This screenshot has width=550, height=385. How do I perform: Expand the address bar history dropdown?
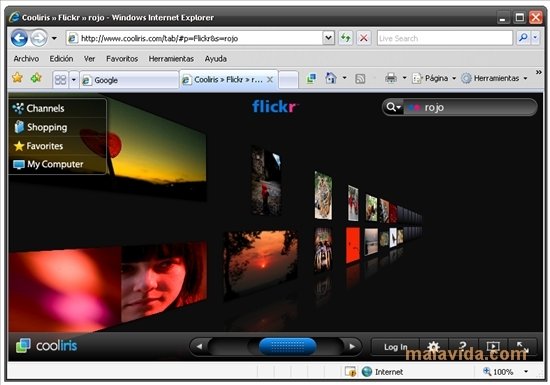(329, 38)
